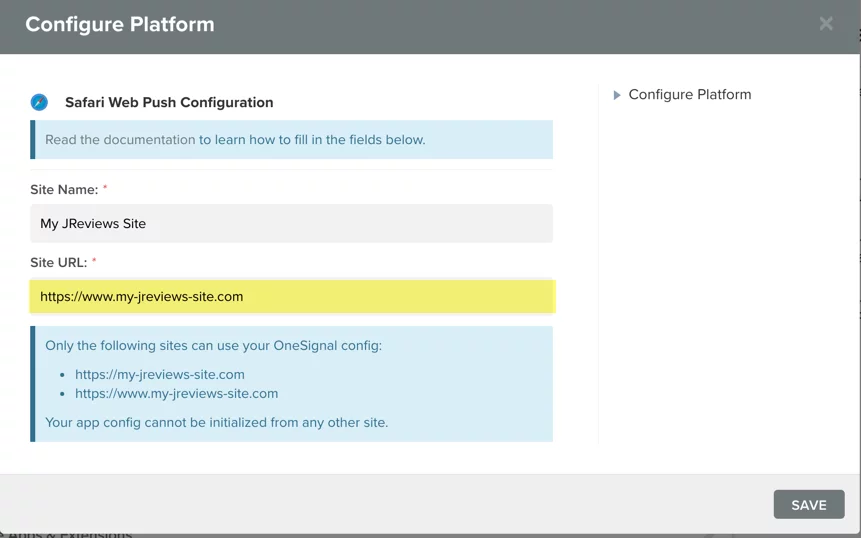Click the red asterisk beside Site Name
This screenshot has height=538, width=861.
click(105, 189)
